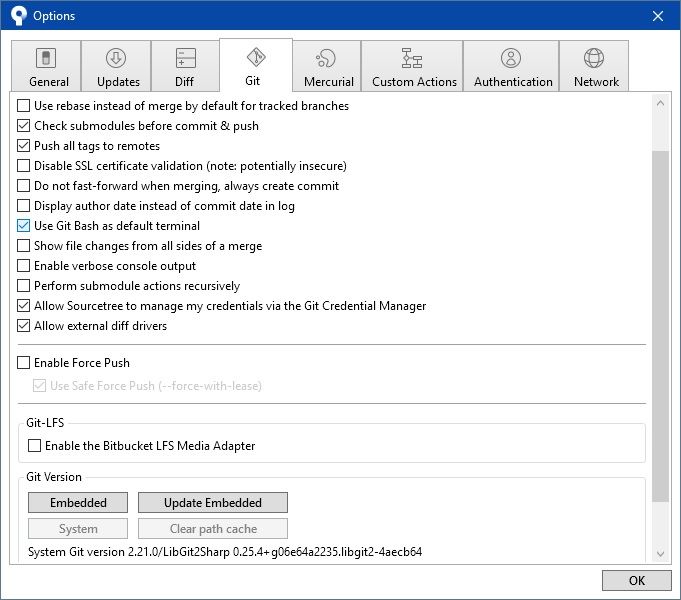
Task: Uncheck Push all tags to remotes
Action: tap(23, 146)
